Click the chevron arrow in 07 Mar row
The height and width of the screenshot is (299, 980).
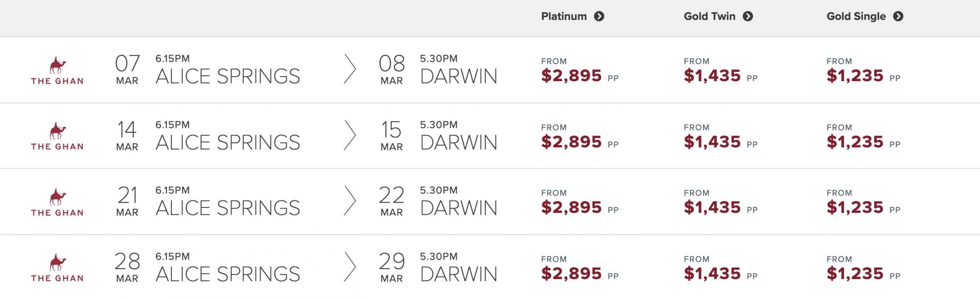point(350,69)
